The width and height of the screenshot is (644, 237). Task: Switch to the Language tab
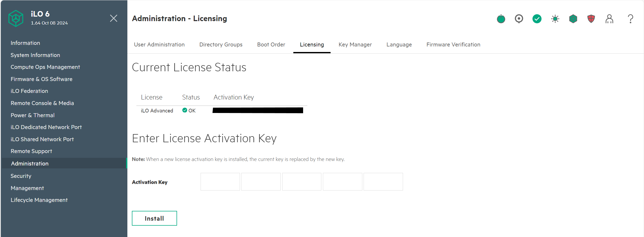pyautogui.click(x=399, y=45)
